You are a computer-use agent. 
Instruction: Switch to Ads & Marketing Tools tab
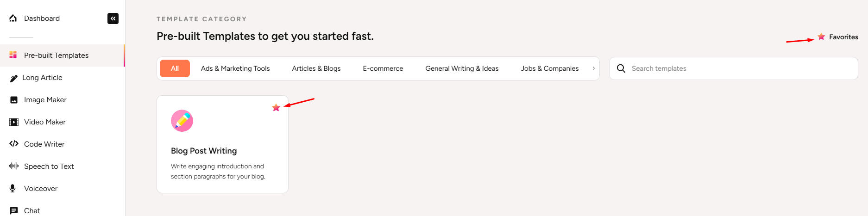(x=235, y=68)
